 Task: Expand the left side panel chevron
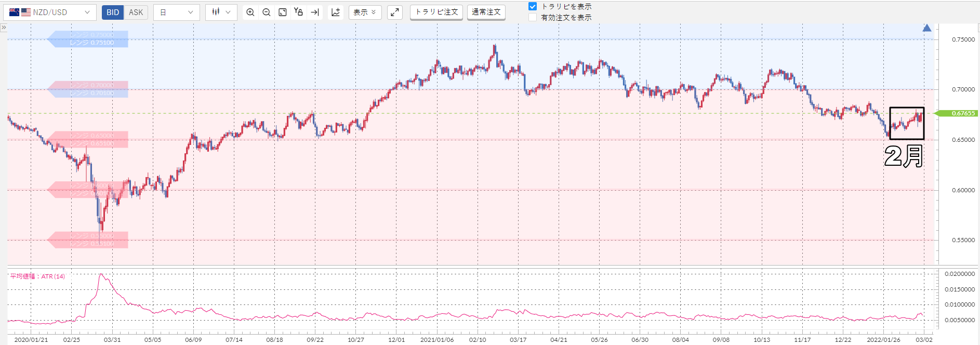tap(4, 28)
